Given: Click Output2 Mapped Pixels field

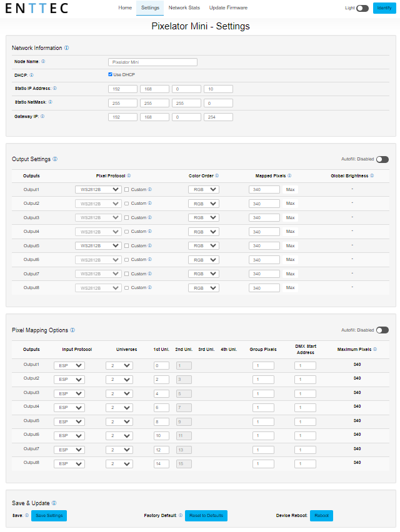Looking at the screenshot, I should [x=264, y=204].
